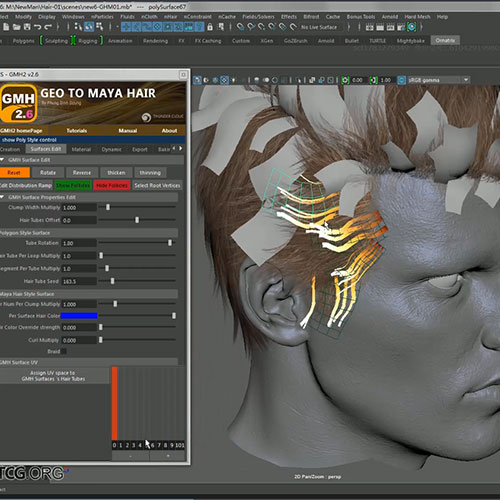Screen dimensions: 500x500
Task: Collapse the GMH Surface Properties Edit section
Action: [x=2, y=197]
